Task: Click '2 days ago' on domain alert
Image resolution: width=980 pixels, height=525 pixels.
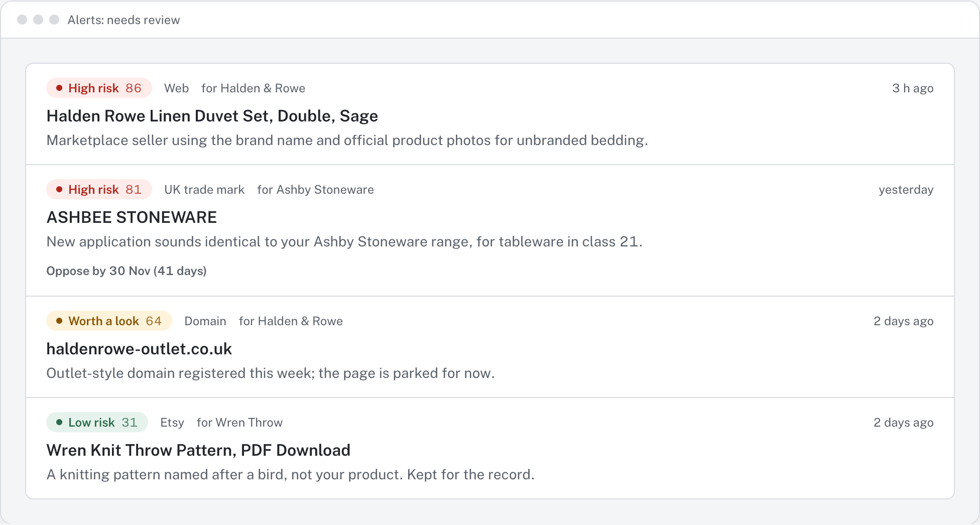Action: pos(903,321)
